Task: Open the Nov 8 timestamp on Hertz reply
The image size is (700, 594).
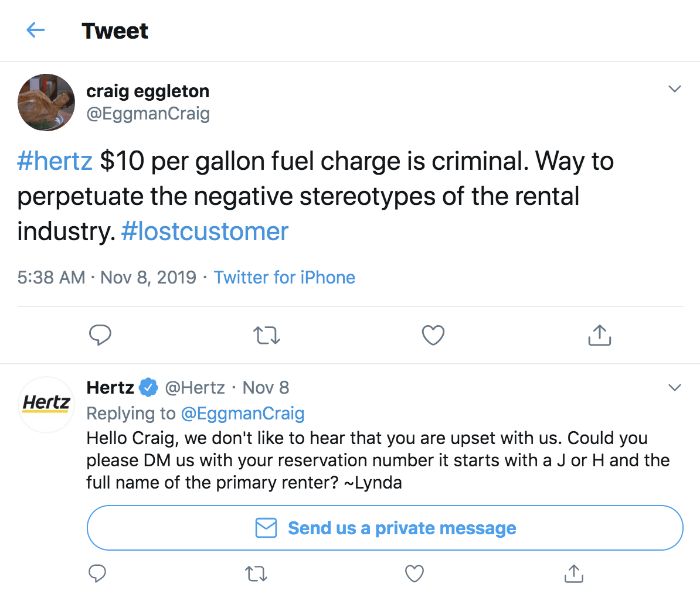Action: pyautogui.click(x=266, y=387)
